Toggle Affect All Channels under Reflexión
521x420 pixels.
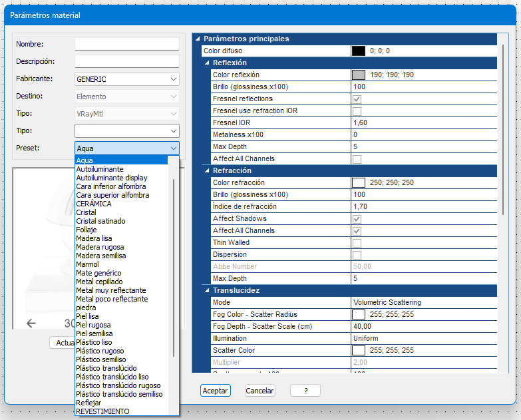coord(357,159)
